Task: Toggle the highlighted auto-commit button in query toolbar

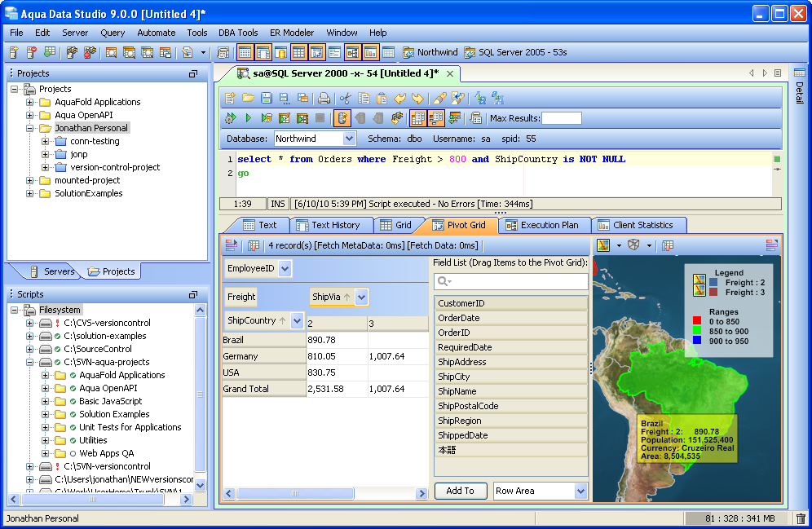Action: point(342,118)
